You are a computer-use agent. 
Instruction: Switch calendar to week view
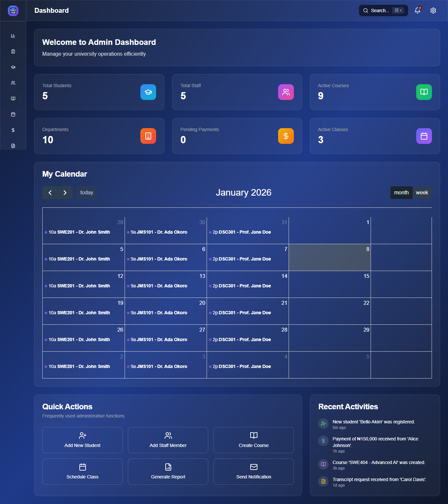coord(422,193)
